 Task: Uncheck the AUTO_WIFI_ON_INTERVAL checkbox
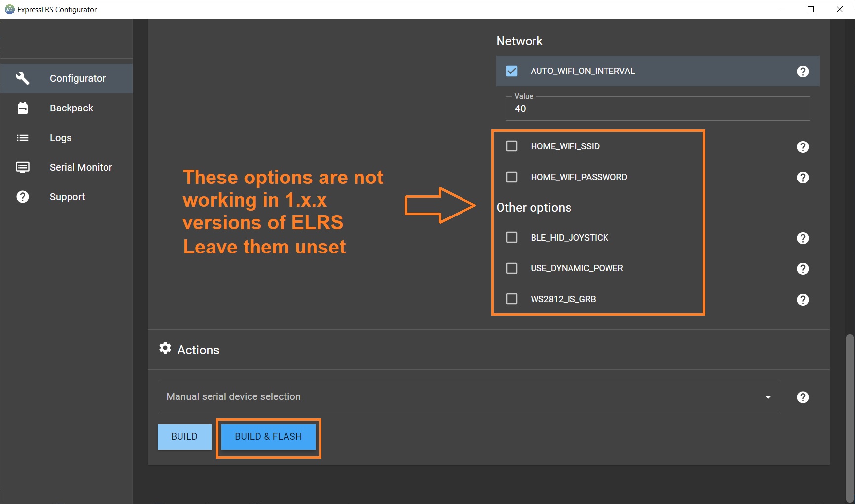[x=512, y=71]
